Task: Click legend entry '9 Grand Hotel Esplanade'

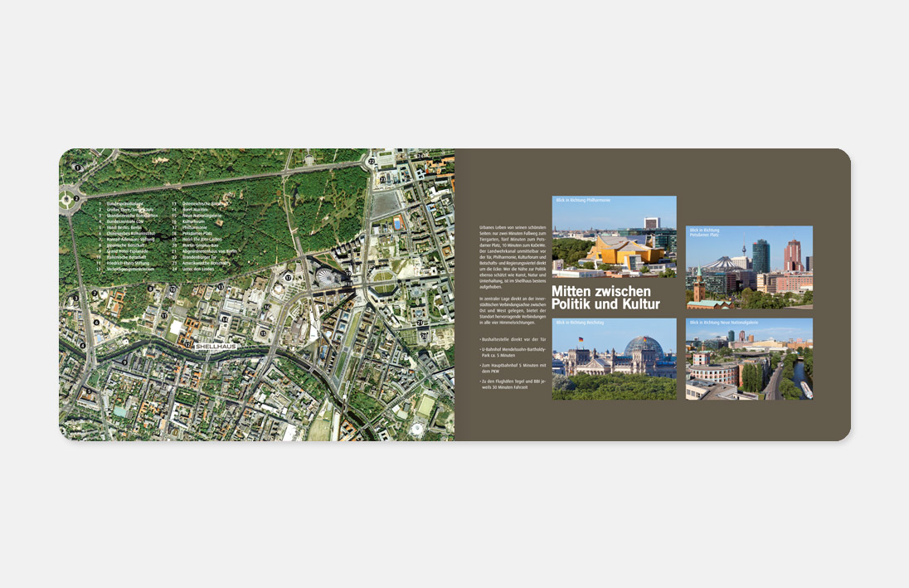Action: [122, 251]
